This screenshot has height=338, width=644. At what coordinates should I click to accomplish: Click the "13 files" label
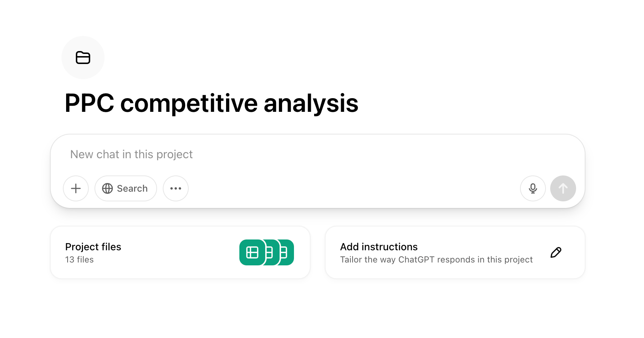coord(79,260)
